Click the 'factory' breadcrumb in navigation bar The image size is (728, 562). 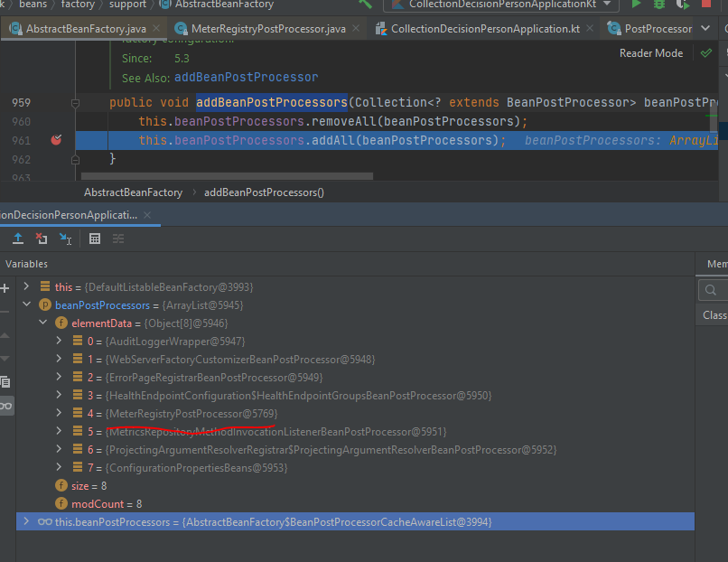tap(78, 5)
